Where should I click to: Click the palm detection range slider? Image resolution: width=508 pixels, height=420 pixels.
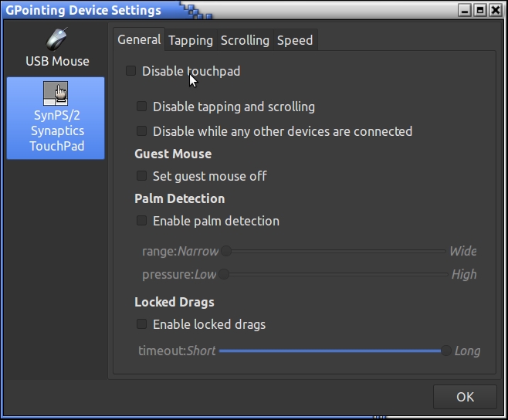pos(334,251)
